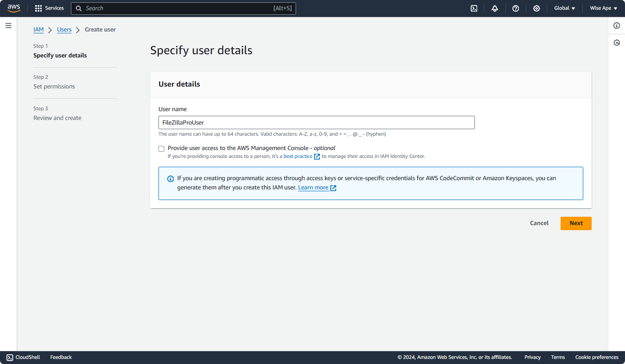625x364 pixels.
Task: Click the top Search field
Action: 183,8
